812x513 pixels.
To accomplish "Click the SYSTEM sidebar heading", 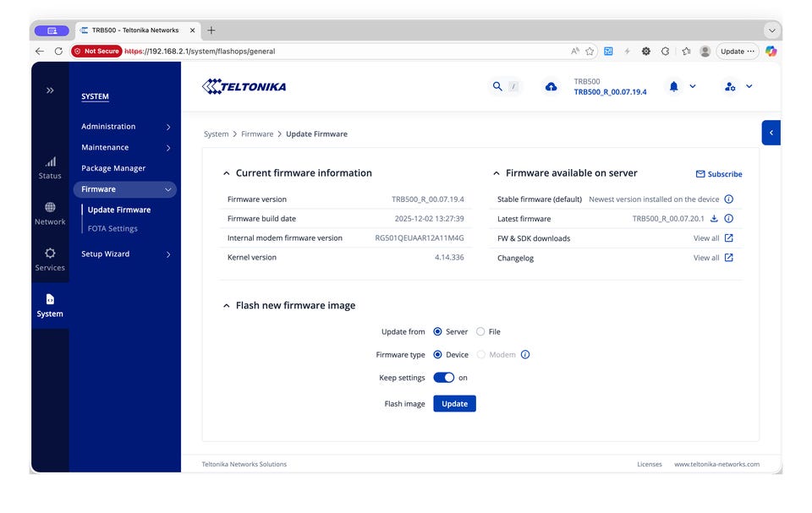I will pos(95,97).
